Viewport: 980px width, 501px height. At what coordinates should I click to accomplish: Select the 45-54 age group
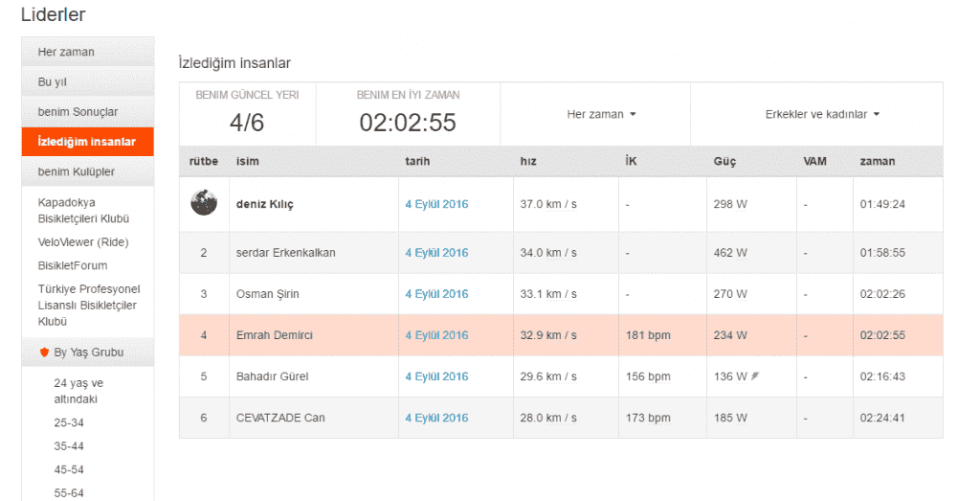69,469
